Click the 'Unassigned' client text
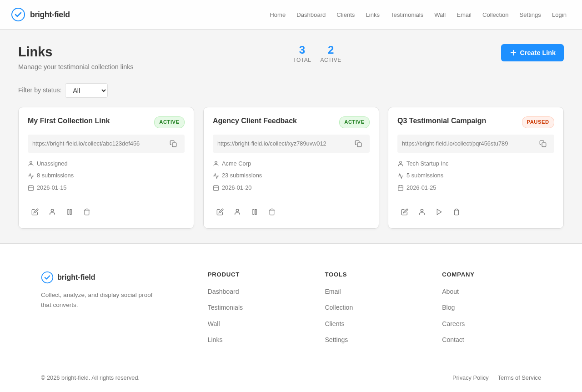Viewport: 582px width, 392px height. point(52,164)
